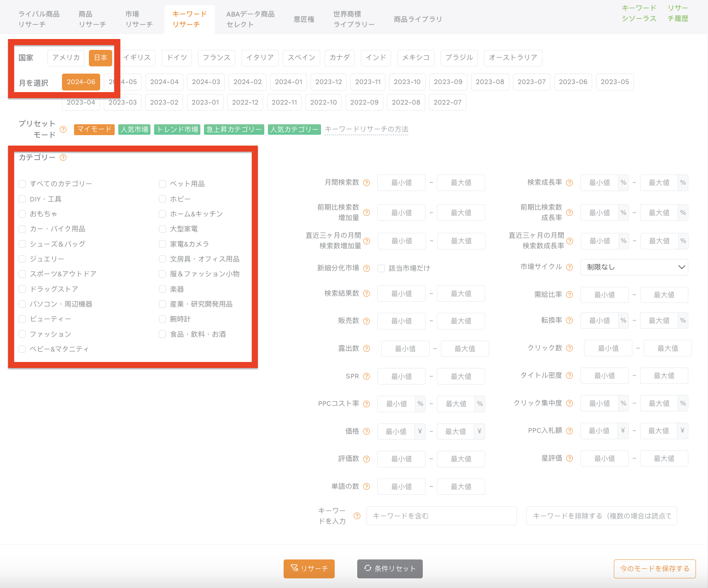This screenshot has height=588, width=708.
Task: Click help icon for タイトル密度
Action: coord(570,376)
